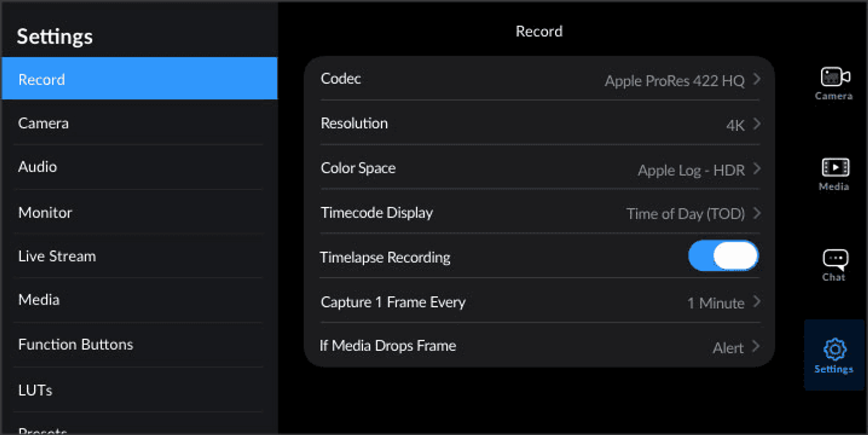The height and width of the screenshot is (435, 868).
Task: Click the Alert value
Action: tap(728, 348)
